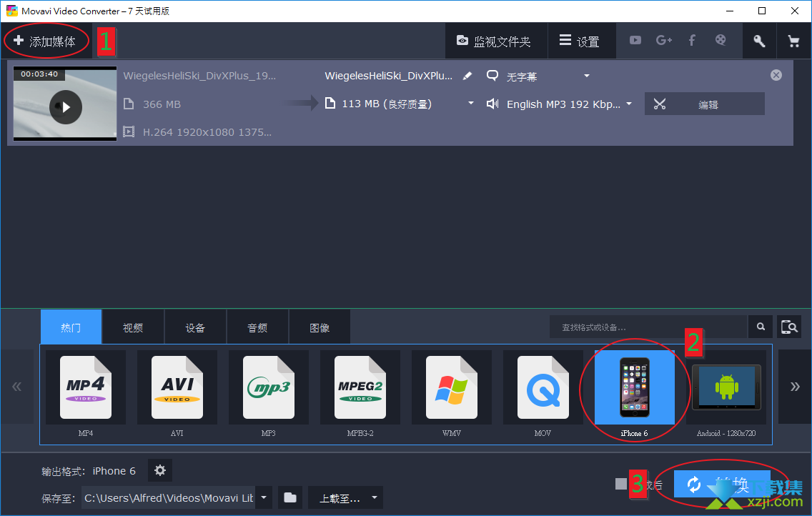The width and height of the screenshot is (812, 516).
Task: Switch to the Devices (设备) tab
Action: [195, 327]
